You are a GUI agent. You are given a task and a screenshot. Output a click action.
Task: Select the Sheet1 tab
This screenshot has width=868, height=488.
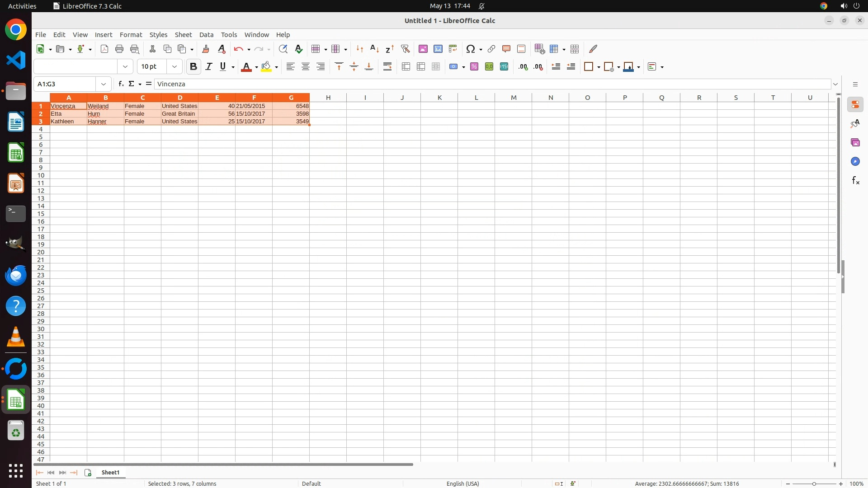tap(110, 472)
